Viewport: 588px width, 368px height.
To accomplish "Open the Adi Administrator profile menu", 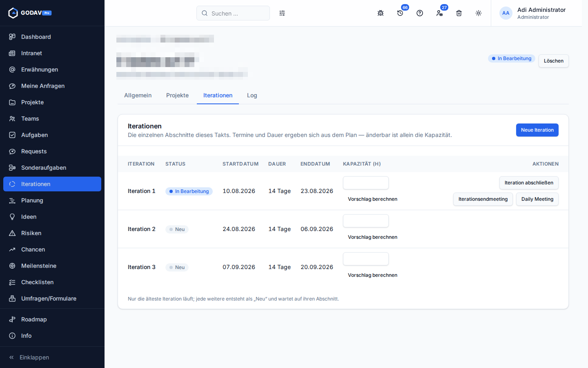I will (536, 13).
